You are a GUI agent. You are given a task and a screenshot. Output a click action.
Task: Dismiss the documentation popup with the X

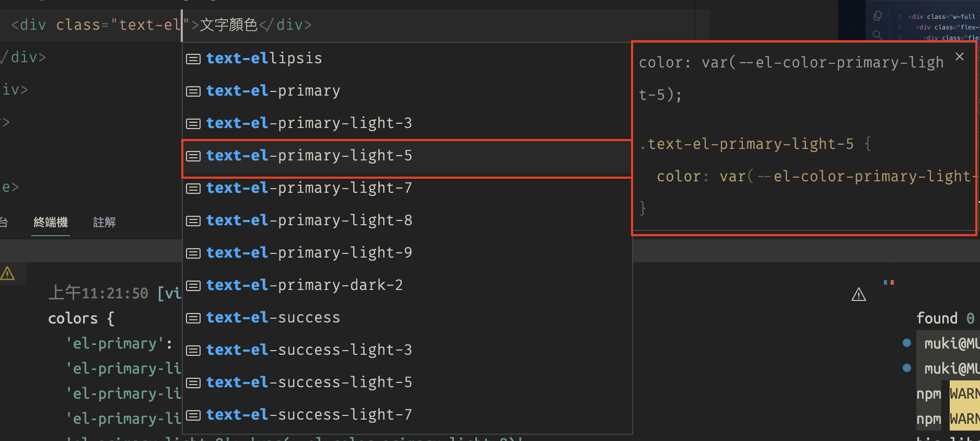point(960,56)
